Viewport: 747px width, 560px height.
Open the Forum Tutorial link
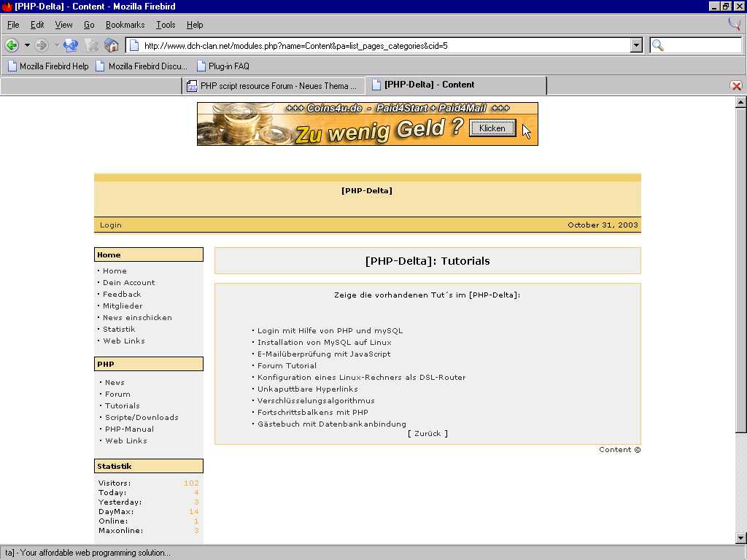click(x=287, y=366)
